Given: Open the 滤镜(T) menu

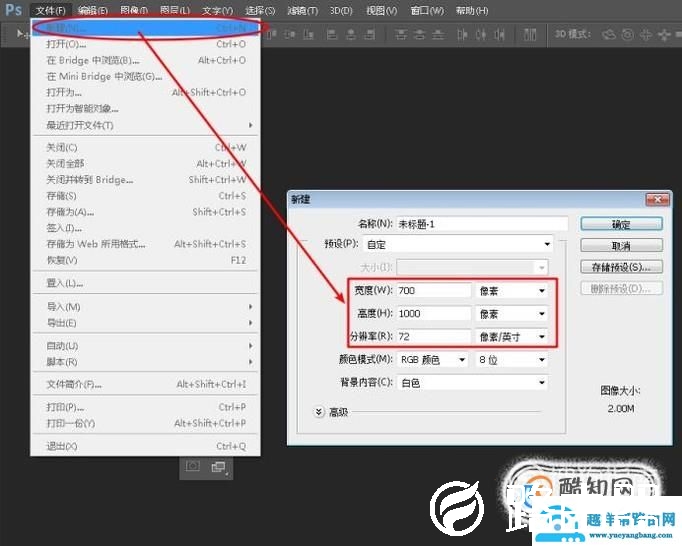Looking at the screenshot, I should coord(302,10).
